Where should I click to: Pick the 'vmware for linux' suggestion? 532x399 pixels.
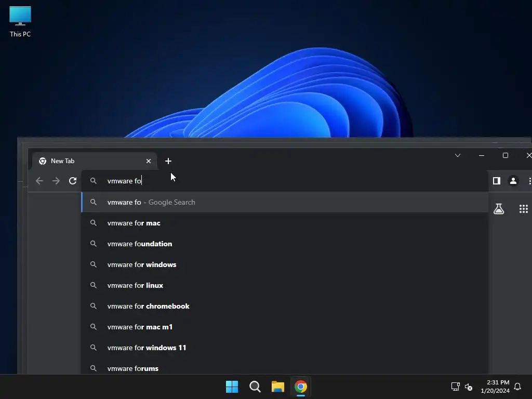pos(285,285)
